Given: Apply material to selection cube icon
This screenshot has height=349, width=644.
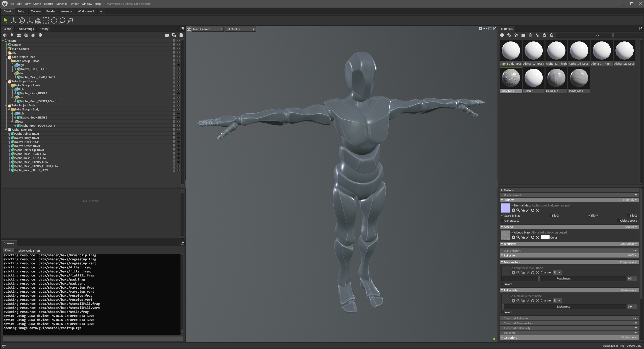Looking at the screenshot, I should pos(537,35).
